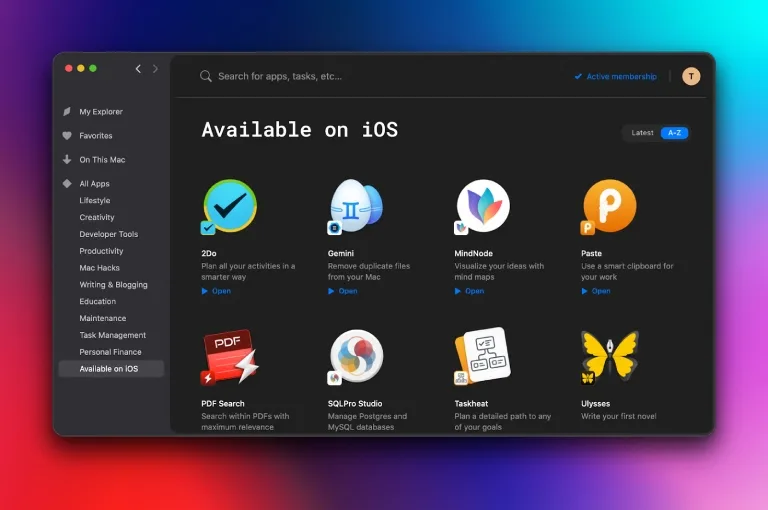
Task: Open the Taskheat app icon
Action: tap(483, 356)
